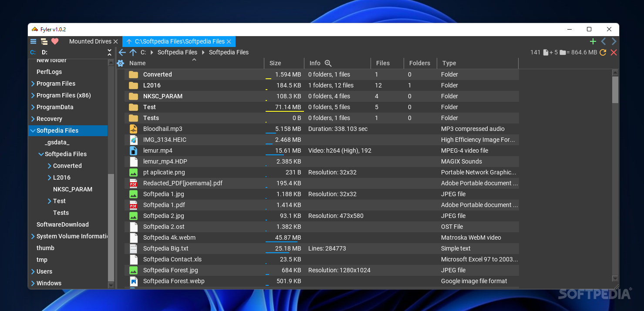Screen dimensions: 644x311
Task: Click the file list vertical scrollbar thumb
Action: coord(615,89)
